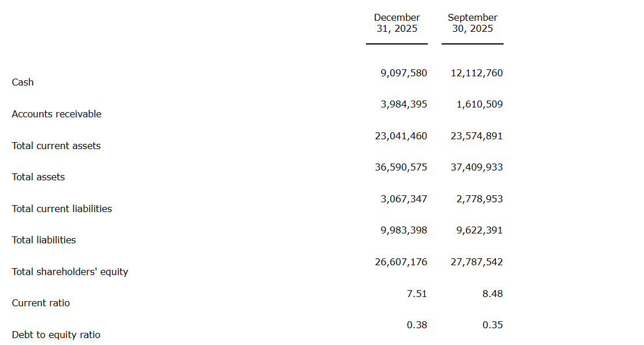
Task: Select total current liabilities value 2,778,953
Action: pyautogui.click(x=479, y=199)
